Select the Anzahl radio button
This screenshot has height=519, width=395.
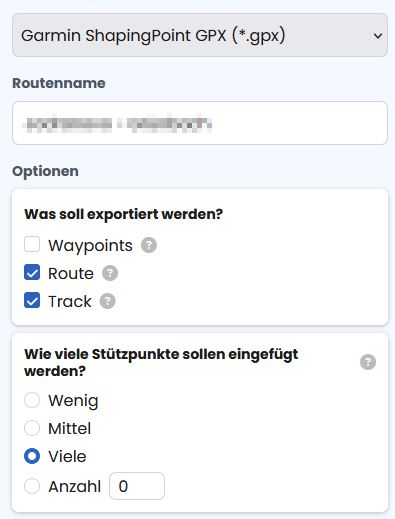[x=32, y=486]
